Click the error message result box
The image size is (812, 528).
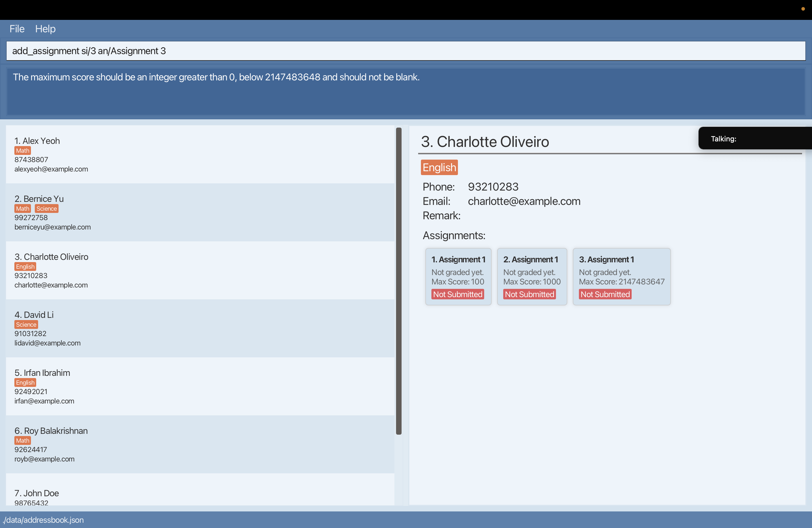(x=405, y=91)
